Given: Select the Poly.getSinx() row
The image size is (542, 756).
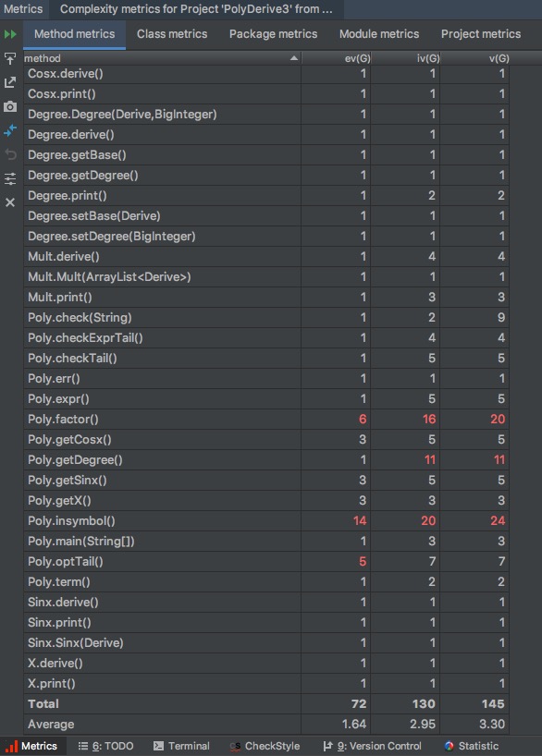Looking at the screenshot, I should [266, 480].
